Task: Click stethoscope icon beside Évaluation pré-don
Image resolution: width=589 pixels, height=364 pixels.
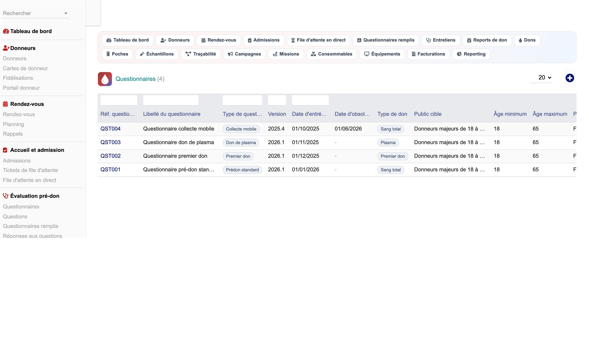Action: point(5,196)
